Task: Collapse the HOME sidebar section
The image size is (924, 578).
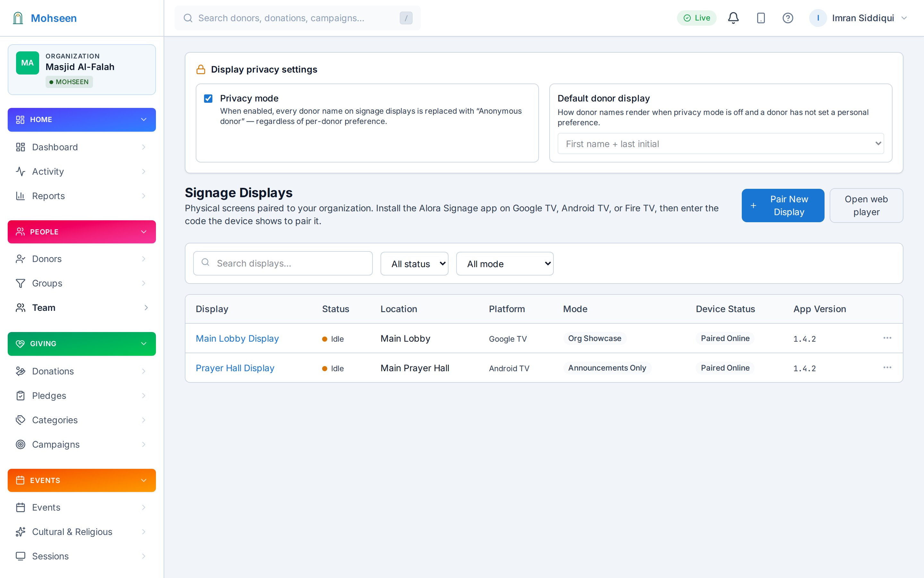Action: pyautogui.click(x=82, y=120)
